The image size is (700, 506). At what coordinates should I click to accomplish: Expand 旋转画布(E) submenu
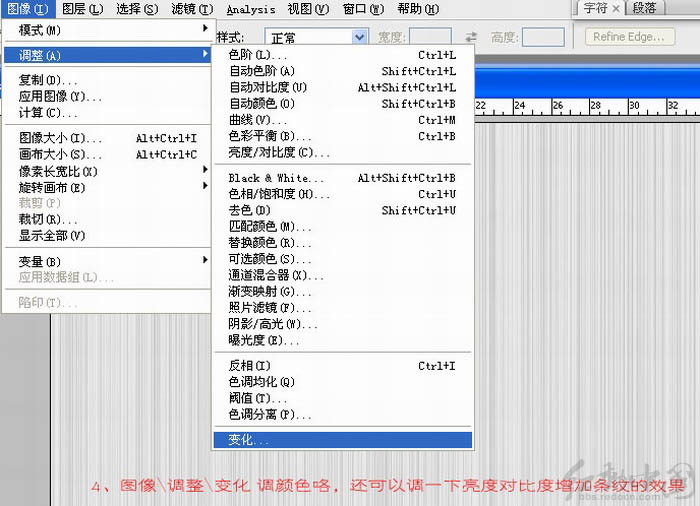click(107, 187)
